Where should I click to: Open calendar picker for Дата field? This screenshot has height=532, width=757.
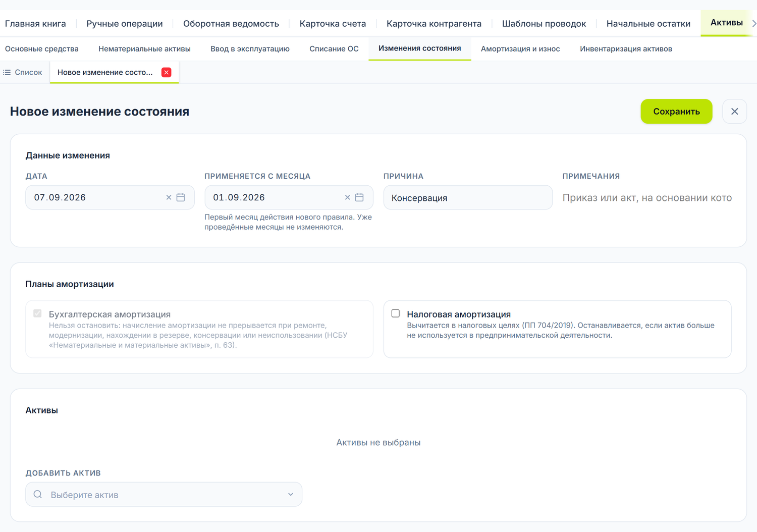pyautogui.click(x=181, y=197)
